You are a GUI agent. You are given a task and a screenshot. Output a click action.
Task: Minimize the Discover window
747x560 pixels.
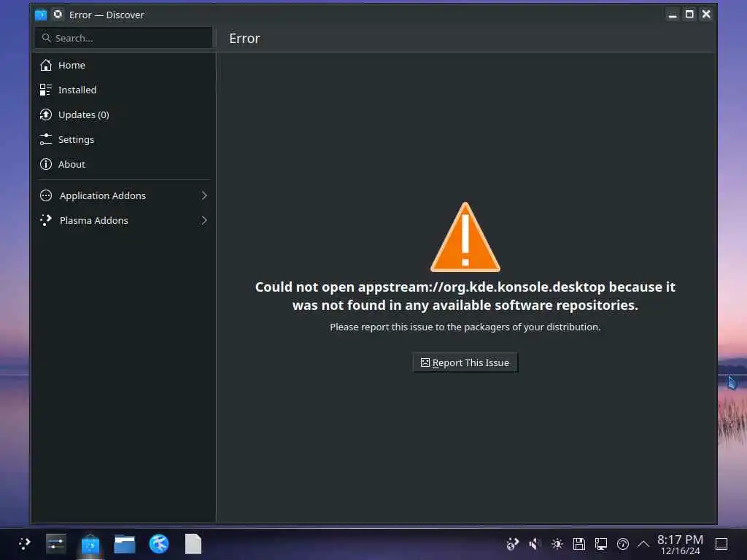tap(672, 15)
